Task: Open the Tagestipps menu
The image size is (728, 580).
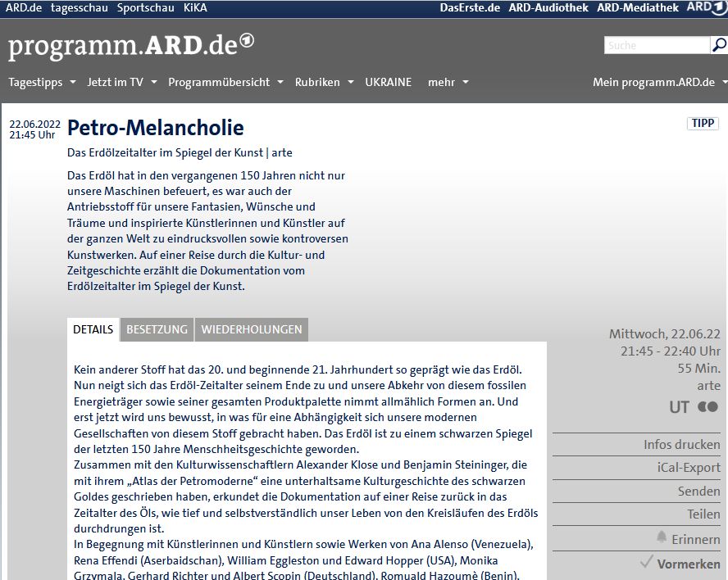Action: pyautogui.click(x=35, y=82)
